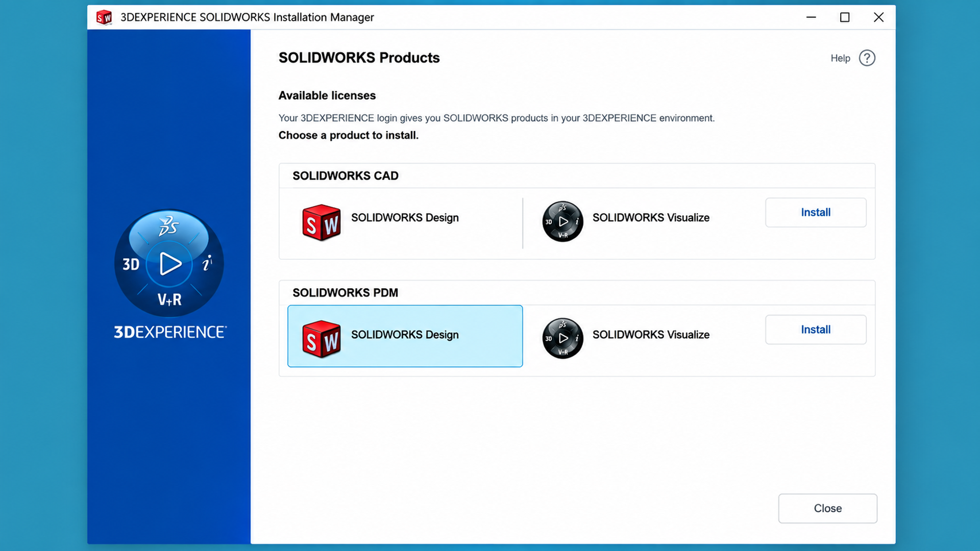Select SOLIDWORKS Visualize icon under SOLIDWORKS CAD
Image resolution: width=980 pixels, height=551 pixels.
[x=562, y=221]
